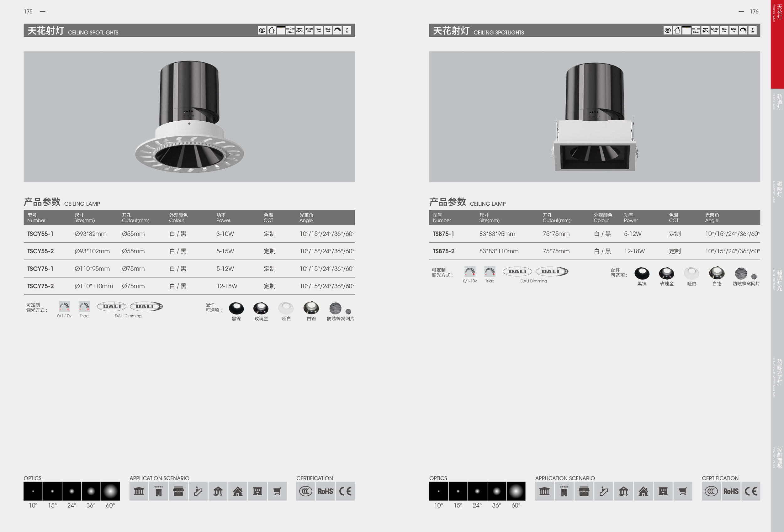Screen dimensions: 784x532
Task: Open the 磁吸灯 magnetic lamp side tab
Action: [x=778, y=189]
